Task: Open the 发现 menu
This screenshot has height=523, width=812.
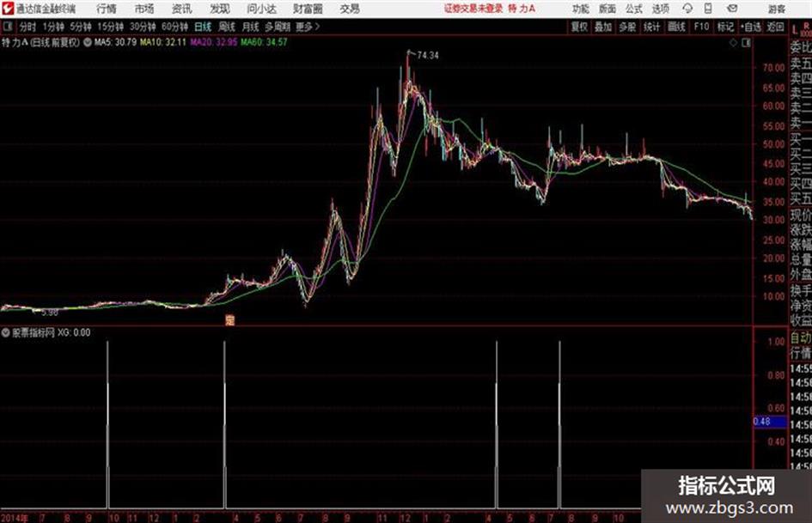Action: (220, 9)
